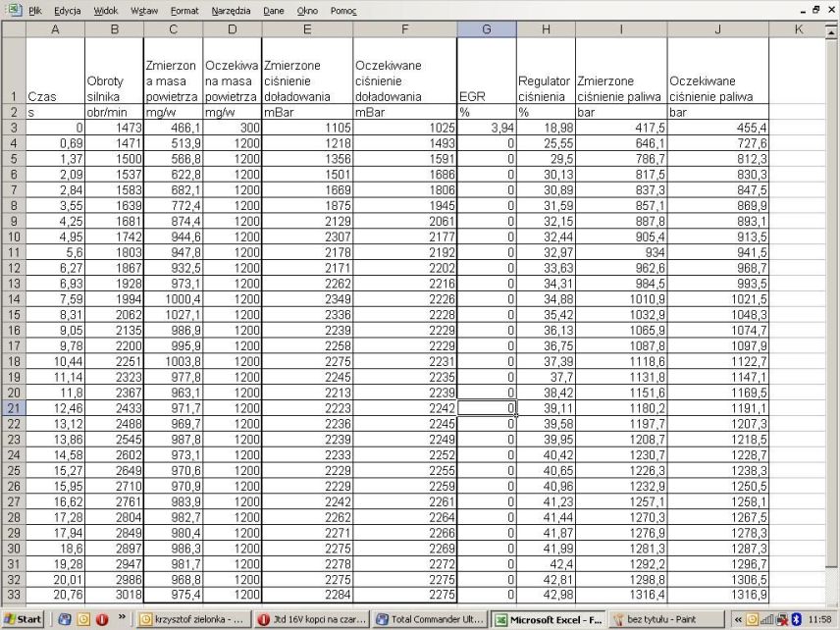
Task: Click the 'Obroty silnika' header cell
Action: (114, 71)
